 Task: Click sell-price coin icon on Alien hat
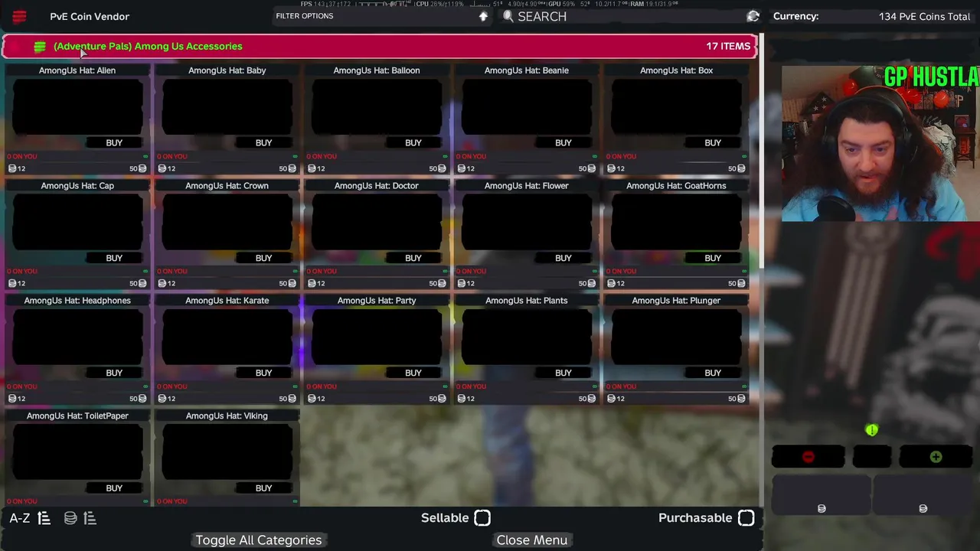click(12, 168)
